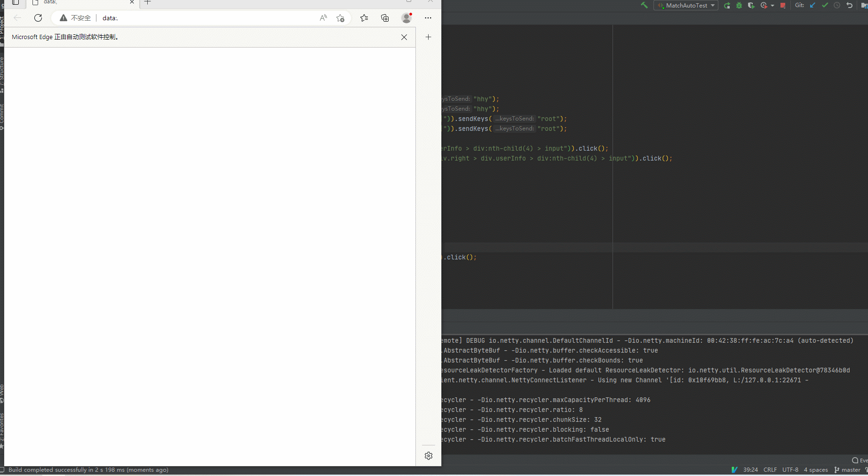Run with Coverage using the shield icon
868x476 pixels.
751,5
